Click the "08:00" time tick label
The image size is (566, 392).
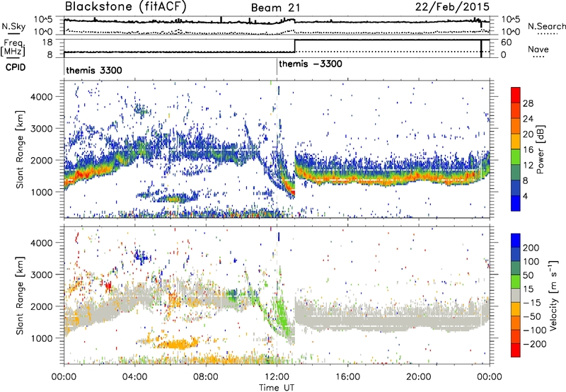click(x=206, y=377)
